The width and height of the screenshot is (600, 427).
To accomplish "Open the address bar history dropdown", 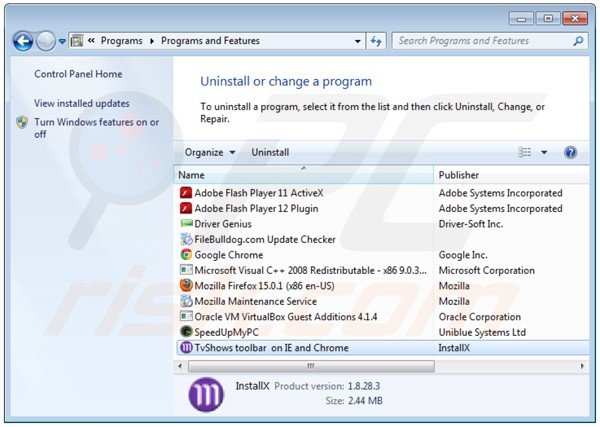I will (357, 41).
